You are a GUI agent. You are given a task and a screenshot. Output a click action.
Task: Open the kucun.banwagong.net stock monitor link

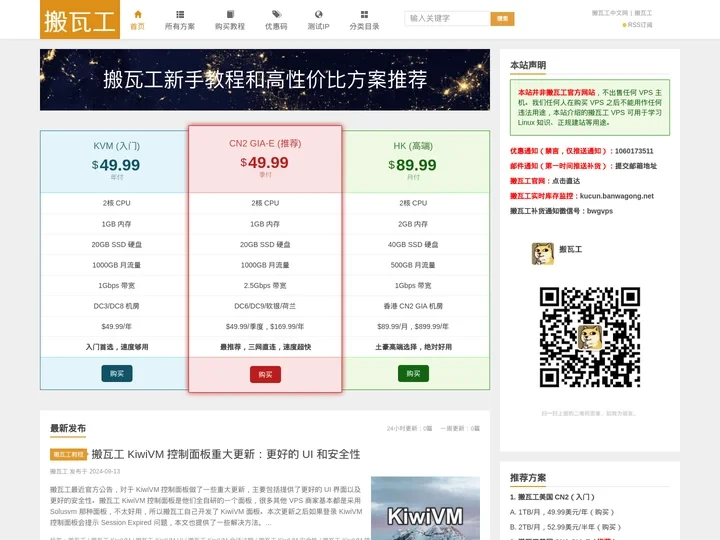click(x=616, y=196)
